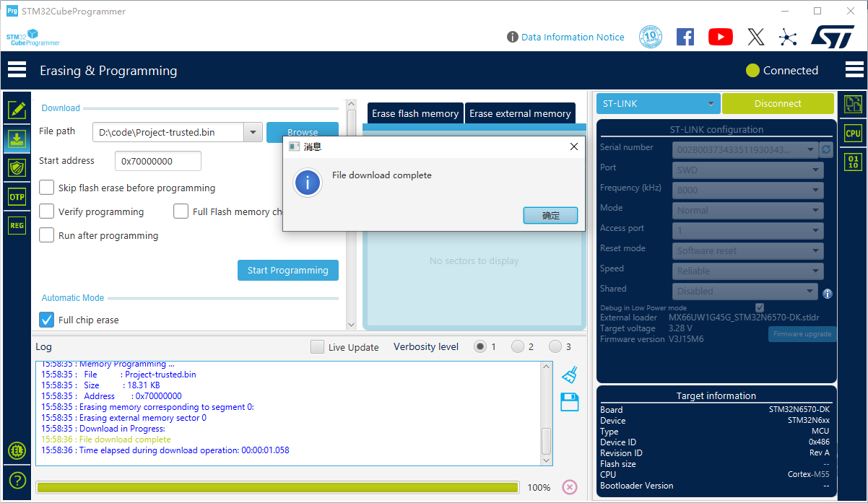Open the left hamburger menu

17,70
